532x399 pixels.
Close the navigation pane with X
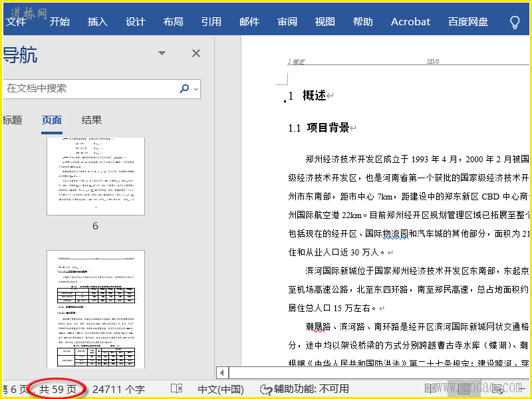[196, 53]
